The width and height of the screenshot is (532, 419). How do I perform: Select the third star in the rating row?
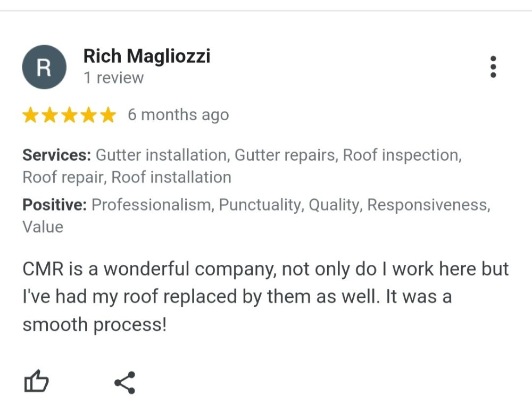tap(69, 114)
